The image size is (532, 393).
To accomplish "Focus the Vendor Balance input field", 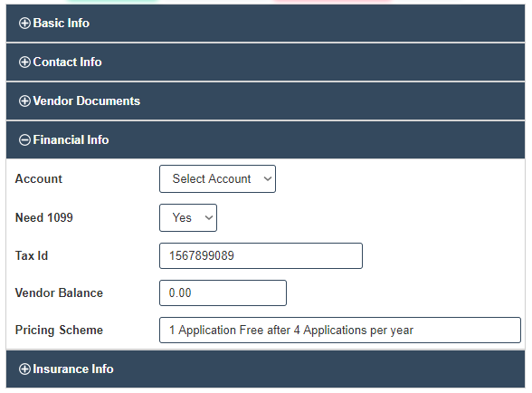I will tap(223, 292).
